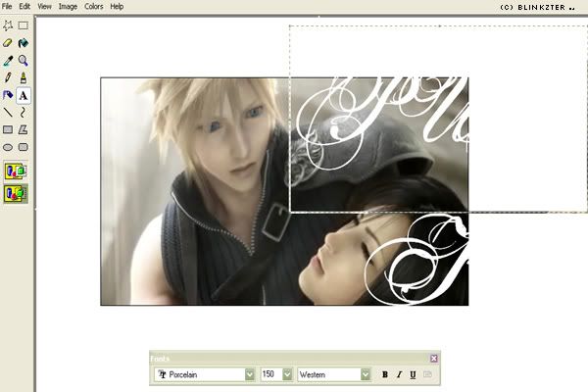This screenshot has width=588, height=392.
Task: Open the File menu
Action: (x=7, y=7)
